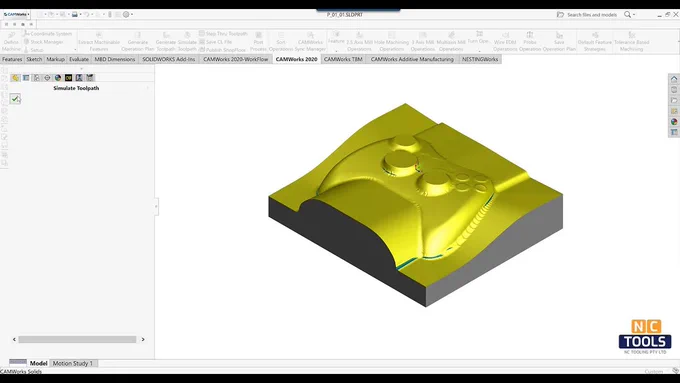The height and width of the screenshot is (383, 680).
Task: Click the Step Thru Toolpath command
Action: [223, 33]
